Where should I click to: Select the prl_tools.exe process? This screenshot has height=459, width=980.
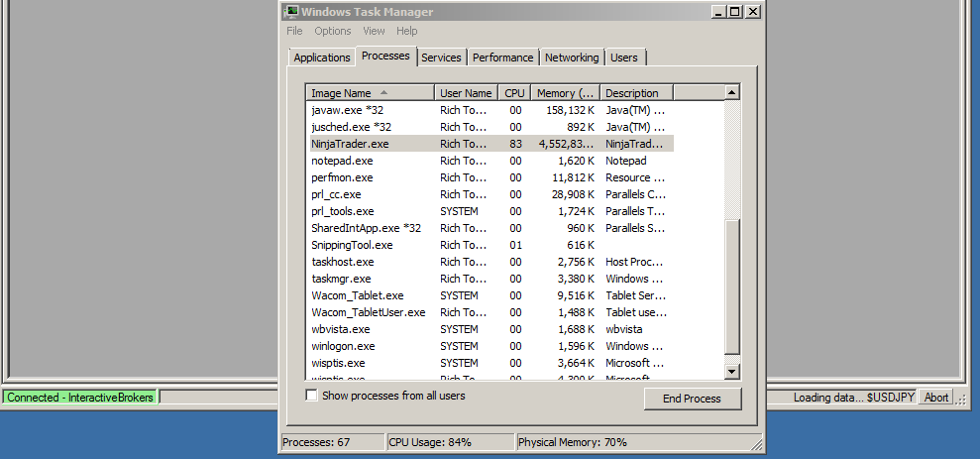491,211
